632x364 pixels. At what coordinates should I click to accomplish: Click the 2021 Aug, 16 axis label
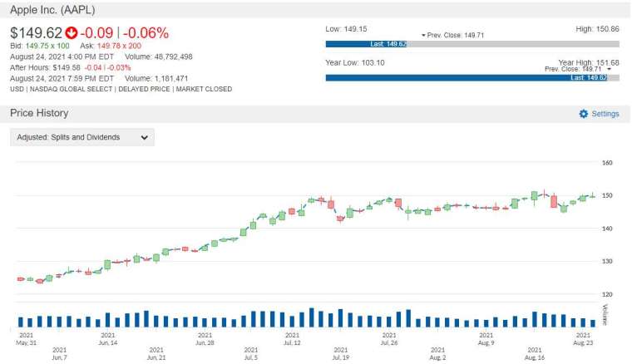[535, 353]
